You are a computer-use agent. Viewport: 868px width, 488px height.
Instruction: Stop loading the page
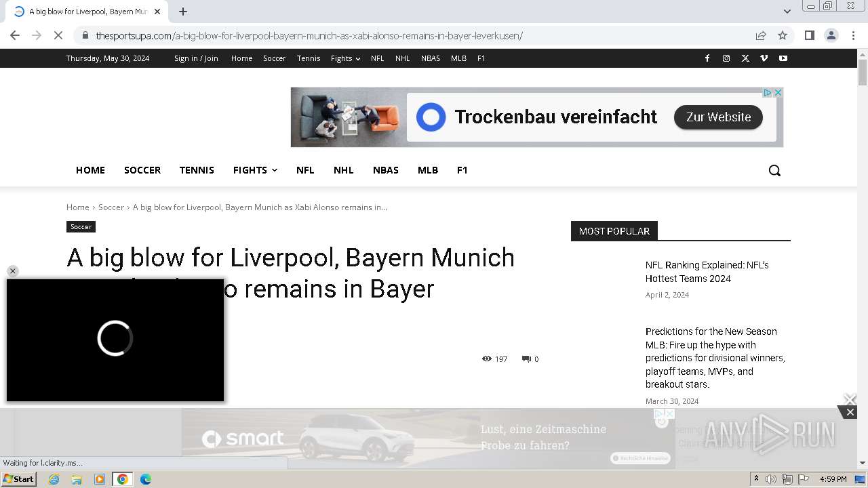click(58, 35)
